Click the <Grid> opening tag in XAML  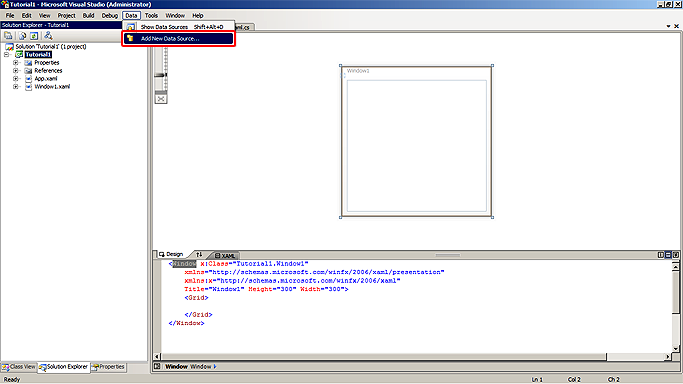pyautogui.click(x=196, y=298)
